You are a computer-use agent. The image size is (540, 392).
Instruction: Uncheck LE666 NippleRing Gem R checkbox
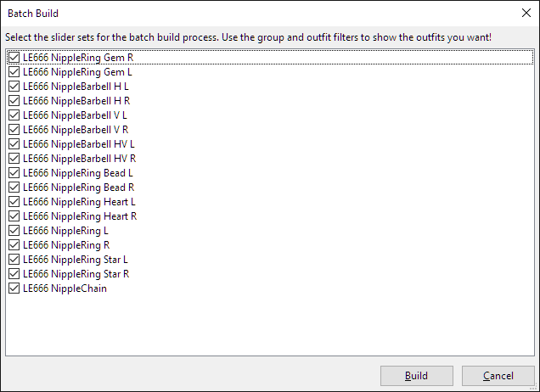coord(14,58)
